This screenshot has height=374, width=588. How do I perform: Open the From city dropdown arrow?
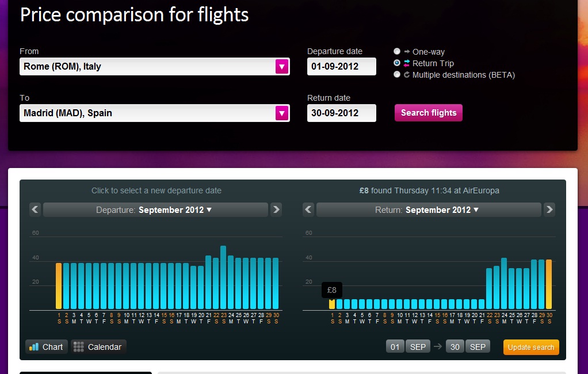pyautogui.click(x=281, y=67)
